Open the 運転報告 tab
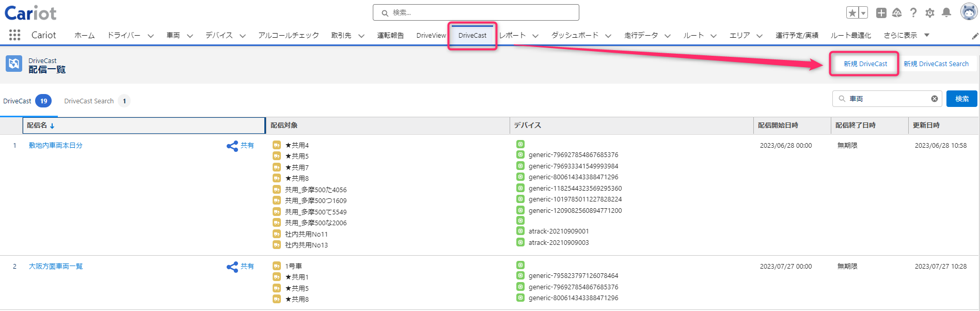Screen dimensions: 980x311 pyautogui.click(x=390, y=35)
